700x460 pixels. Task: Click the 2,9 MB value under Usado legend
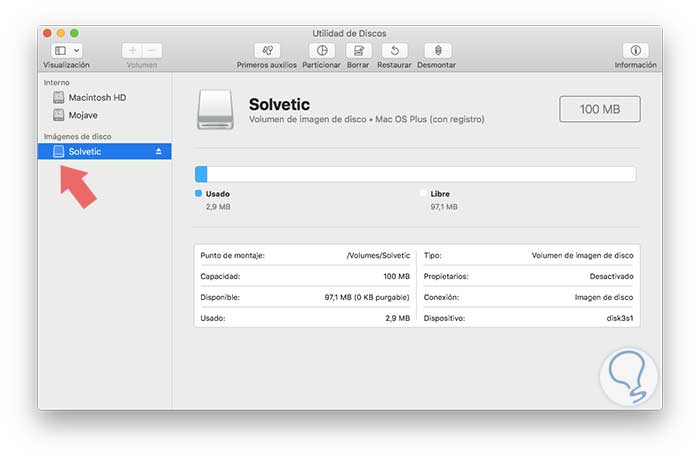tap(218, 207)
